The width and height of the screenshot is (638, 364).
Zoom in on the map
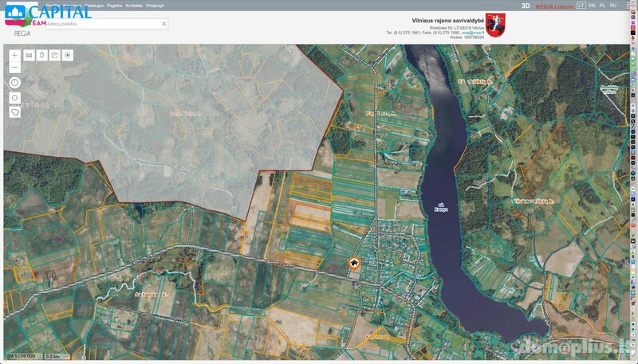pos(14,55)
